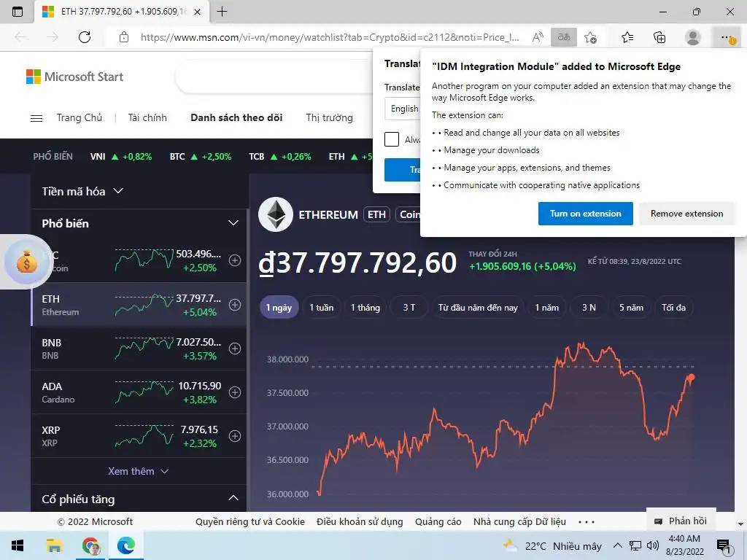
Task: Open Edge icon in taskbar
Action: click(x=125, y=545)
